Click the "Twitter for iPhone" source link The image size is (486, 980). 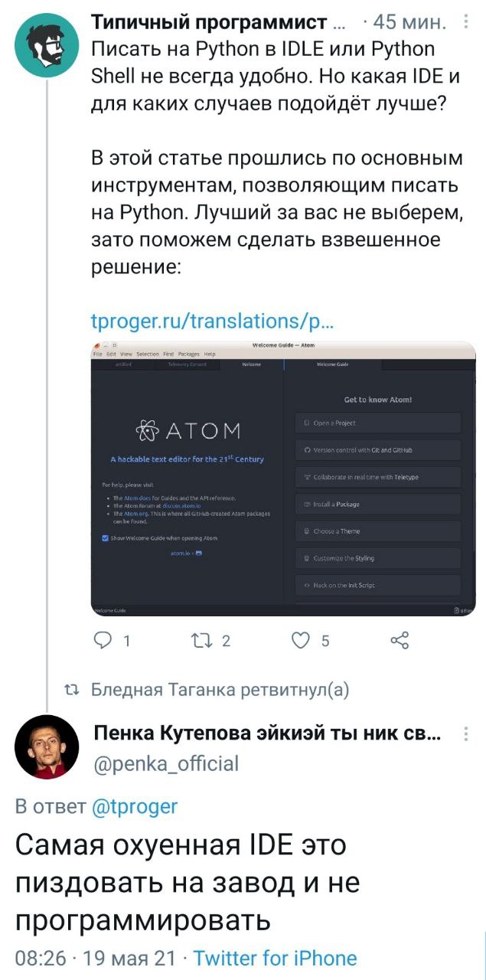point(275,958)
